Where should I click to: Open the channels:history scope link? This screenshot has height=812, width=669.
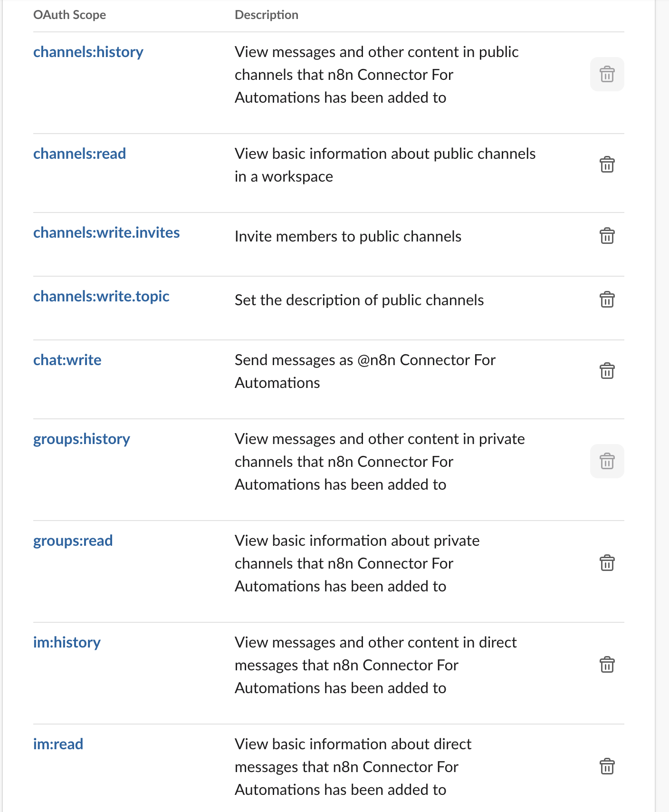(88, 52)
